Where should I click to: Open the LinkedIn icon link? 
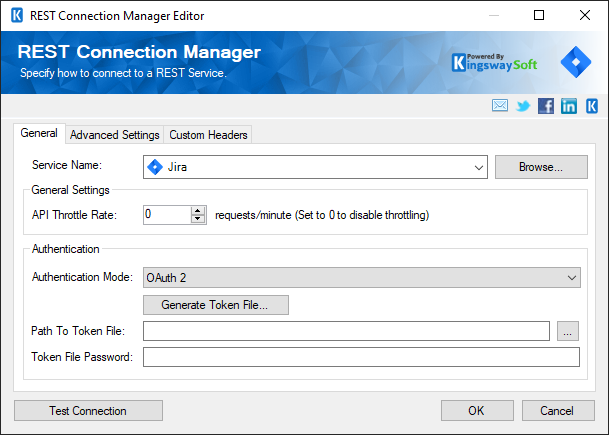tap(569, 106)
